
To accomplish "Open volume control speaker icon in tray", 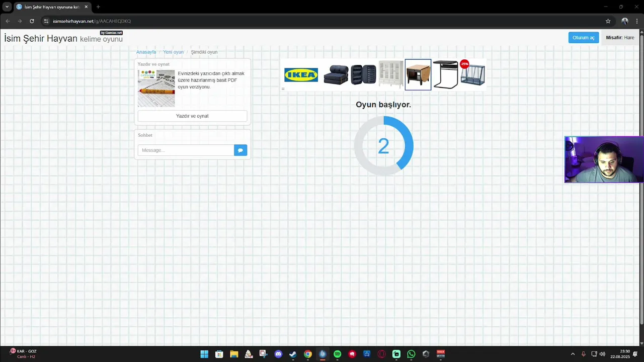I will point(602,354).
